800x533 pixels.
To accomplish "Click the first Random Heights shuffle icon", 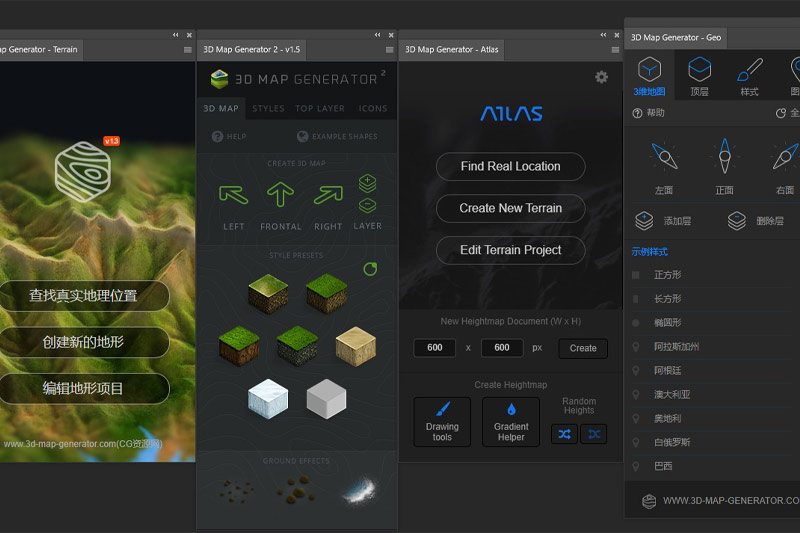I will click(x=564, y=434).
